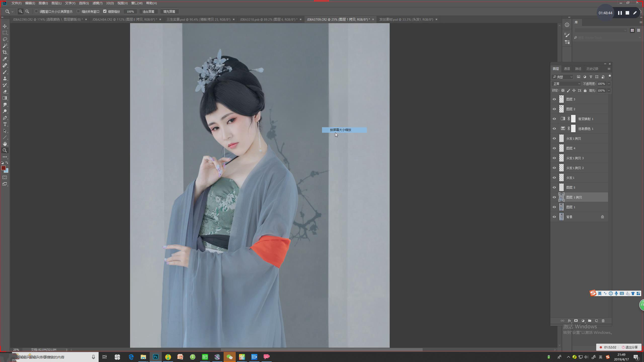Open the 选择(S) menu
The image size is (644, 362).
(84, 3)
